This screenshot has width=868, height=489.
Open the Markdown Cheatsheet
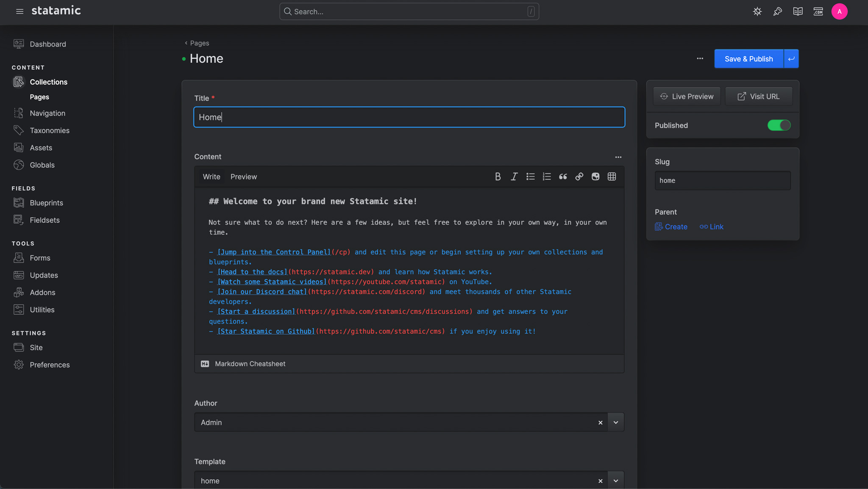[x=243, y=364]
